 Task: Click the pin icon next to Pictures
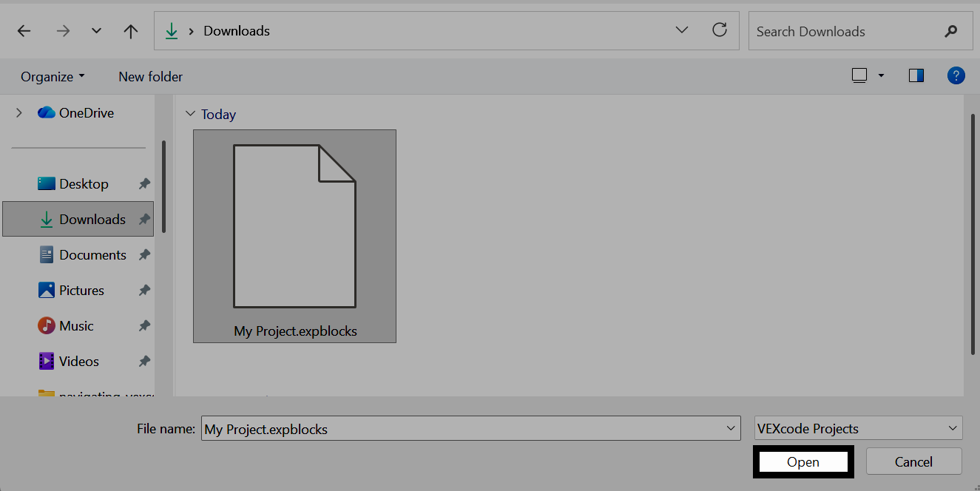point(144,291)
